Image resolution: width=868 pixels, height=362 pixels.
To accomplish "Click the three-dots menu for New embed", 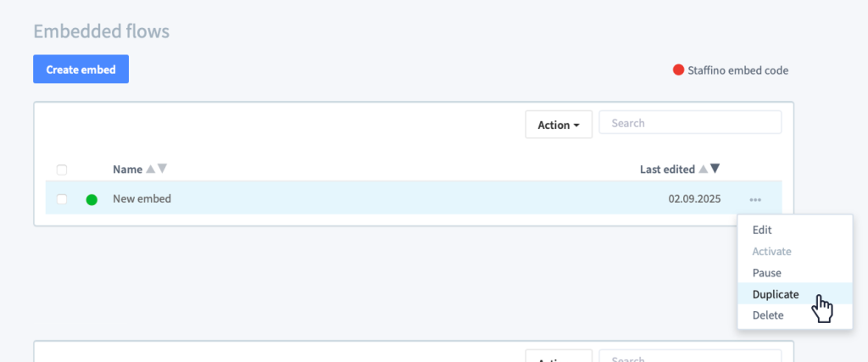I will click(x=755, y=199).
